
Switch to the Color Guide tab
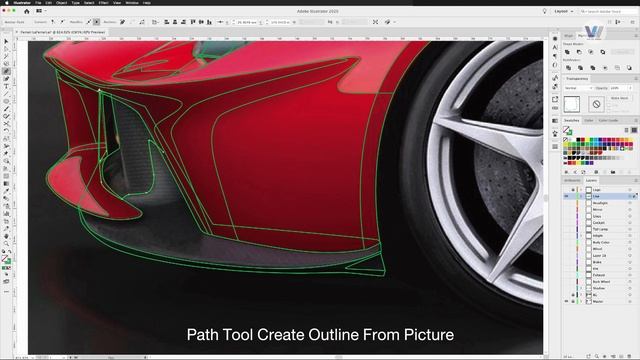(x=608, y=120)
